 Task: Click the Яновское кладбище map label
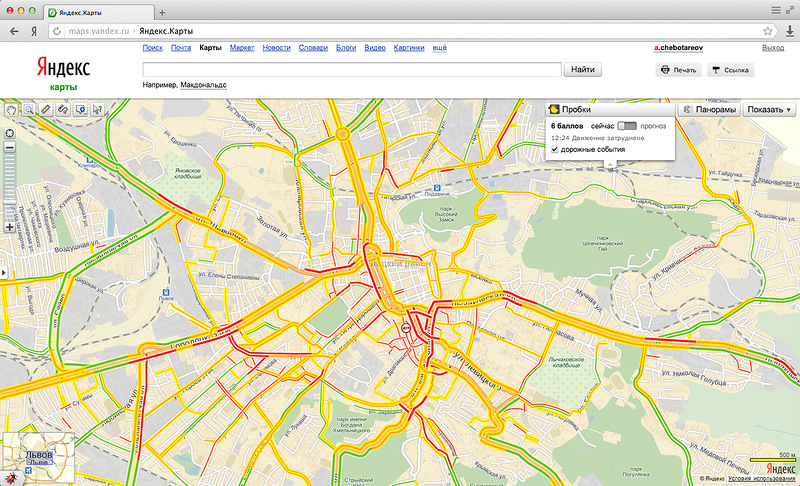[188, 173]
